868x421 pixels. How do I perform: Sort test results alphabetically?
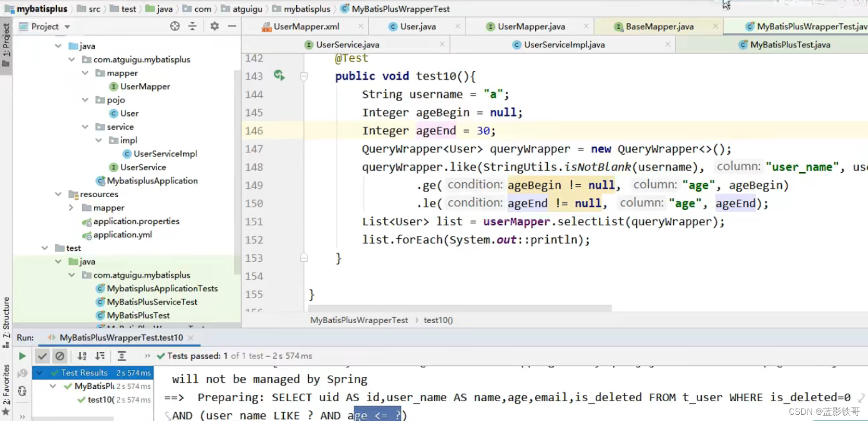point(82,356)
